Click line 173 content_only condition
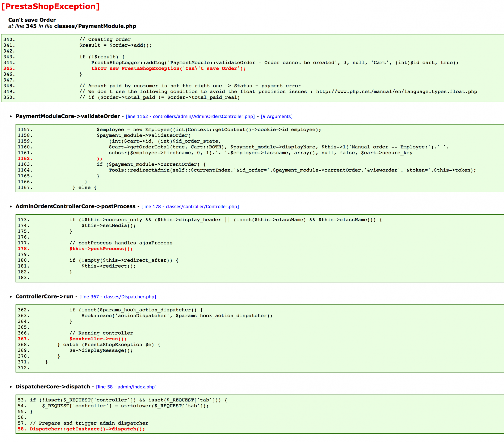 pyautogui.click(x=226, y=220)
